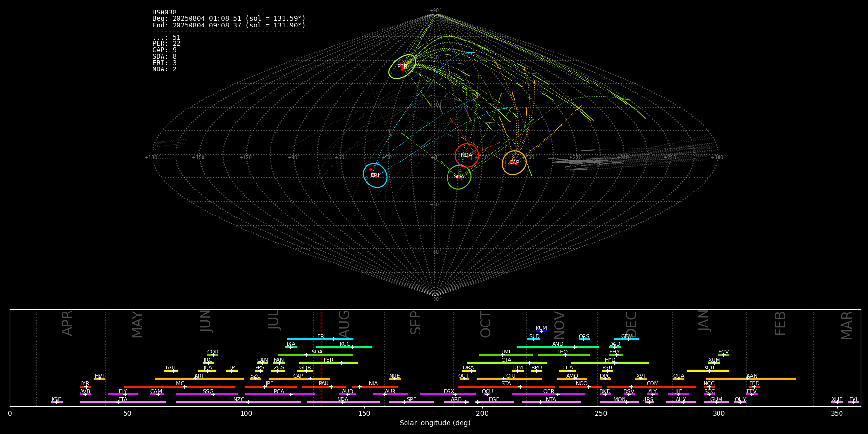Image resolution: width=868 pixels, height=434 pixels.
Task: Click the DSX shower bar
Action: 448,394
